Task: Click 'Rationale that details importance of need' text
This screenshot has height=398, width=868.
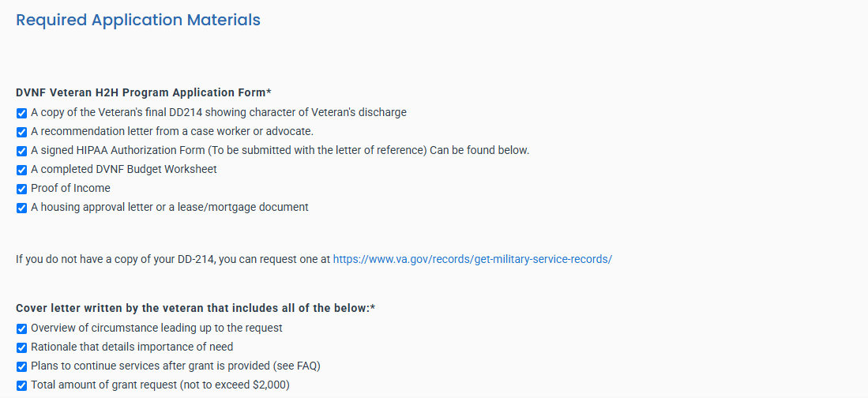Action: pyautogui.click(x=133, y=347)
